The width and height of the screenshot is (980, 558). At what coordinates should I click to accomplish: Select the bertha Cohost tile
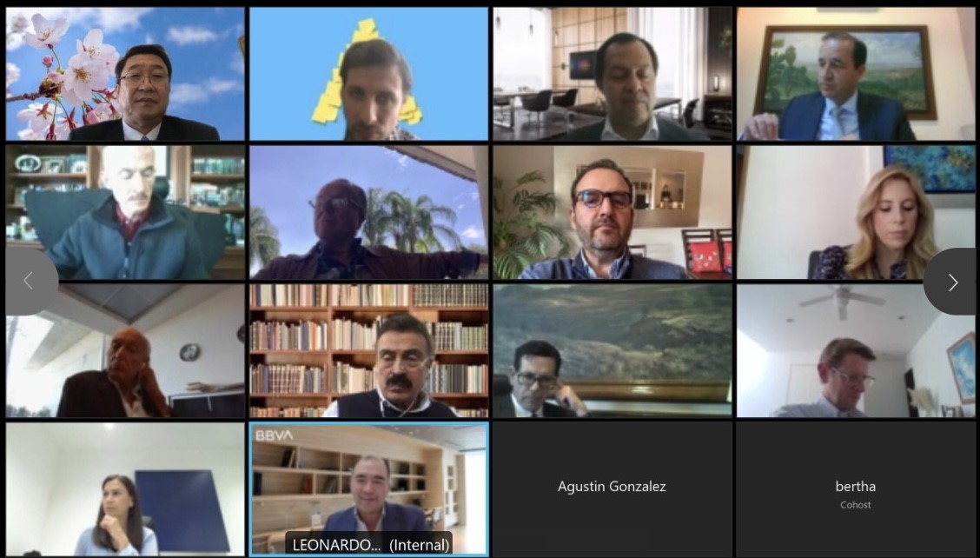(856, 488)
